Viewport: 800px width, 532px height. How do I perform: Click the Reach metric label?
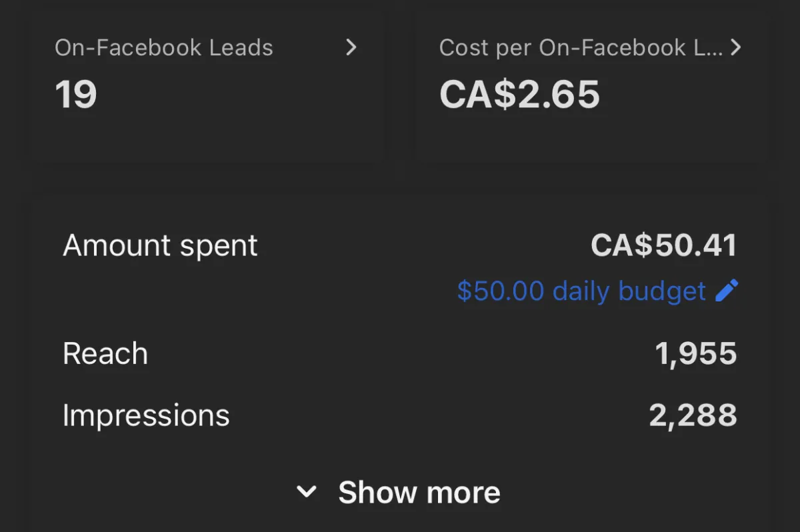point(105,353)
